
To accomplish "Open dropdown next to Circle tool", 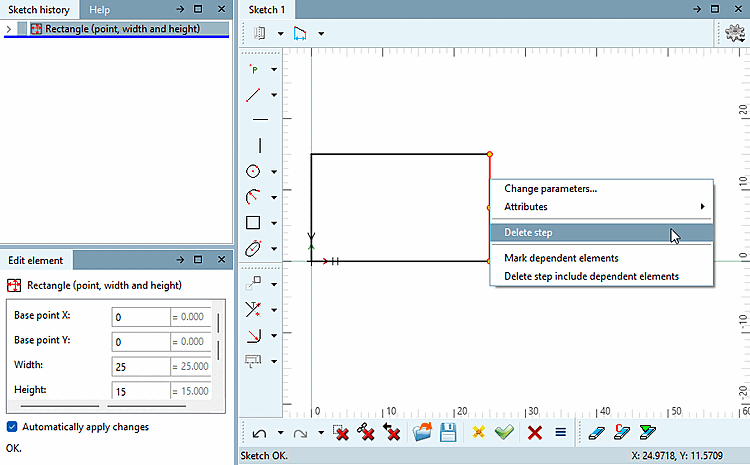I will [274, 172].
